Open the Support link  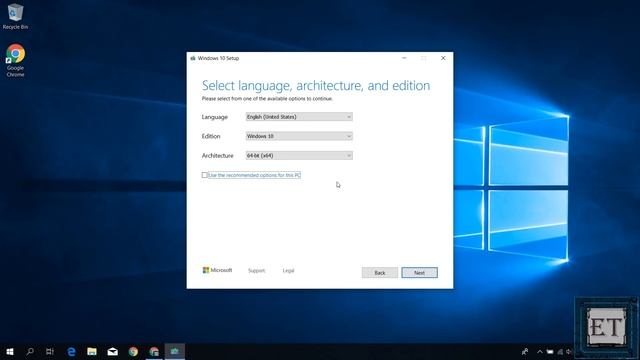coord(256,271)
